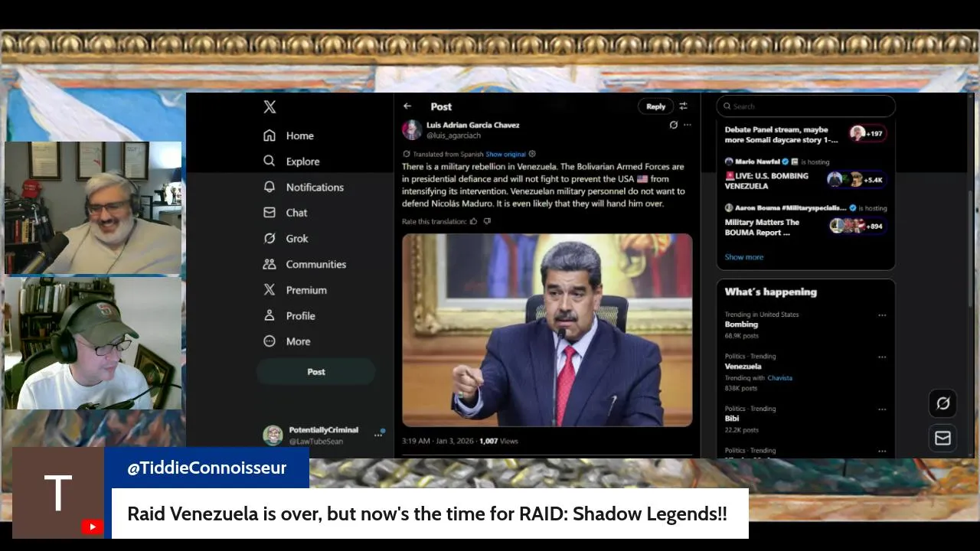
Task: Open more options for Bombing trend
Action: click(x=882, y=315)
